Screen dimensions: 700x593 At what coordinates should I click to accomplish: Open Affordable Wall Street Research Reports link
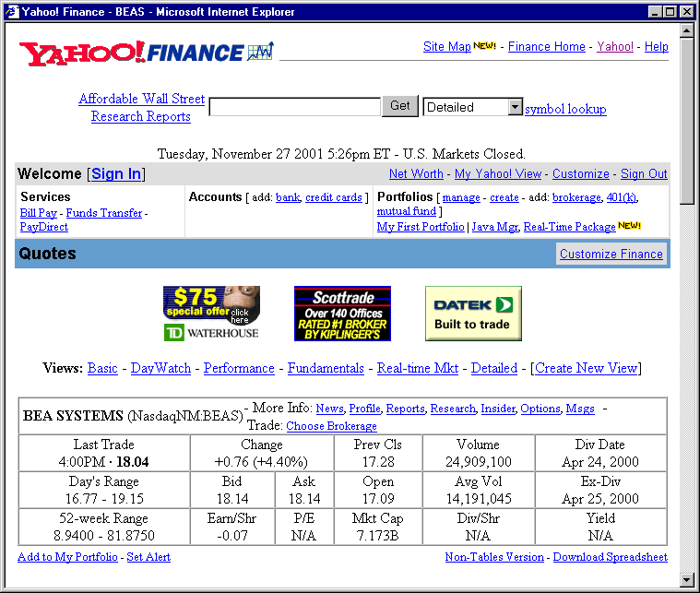coord(141,107)
